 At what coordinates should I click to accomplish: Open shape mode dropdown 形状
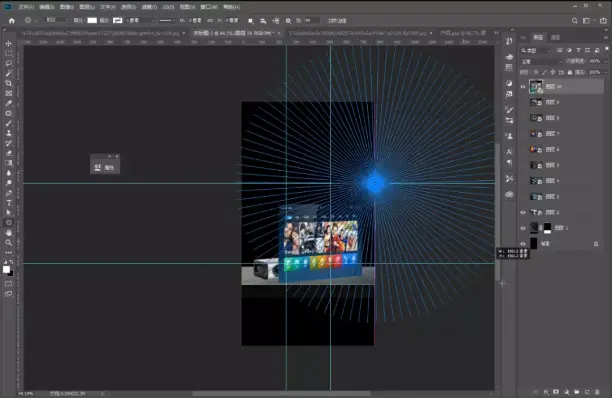57,20
